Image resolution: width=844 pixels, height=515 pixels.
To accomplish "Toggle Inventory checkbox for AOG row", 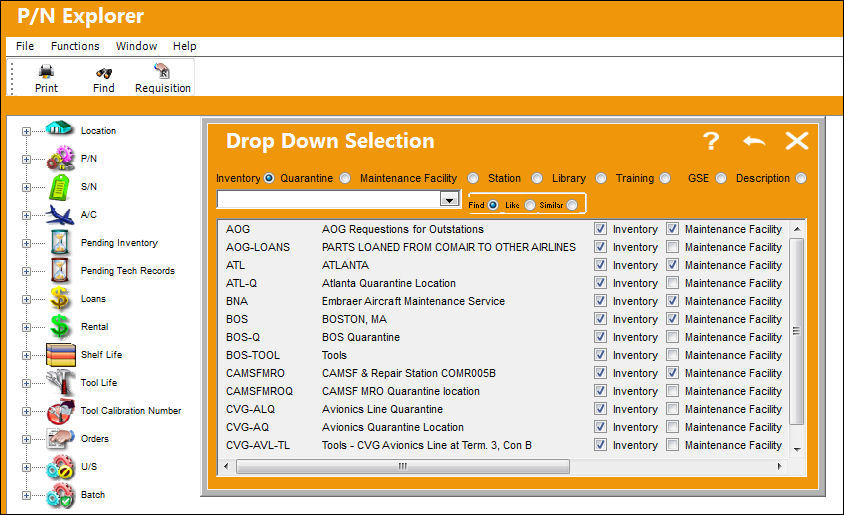I will [x=600, y=229].
